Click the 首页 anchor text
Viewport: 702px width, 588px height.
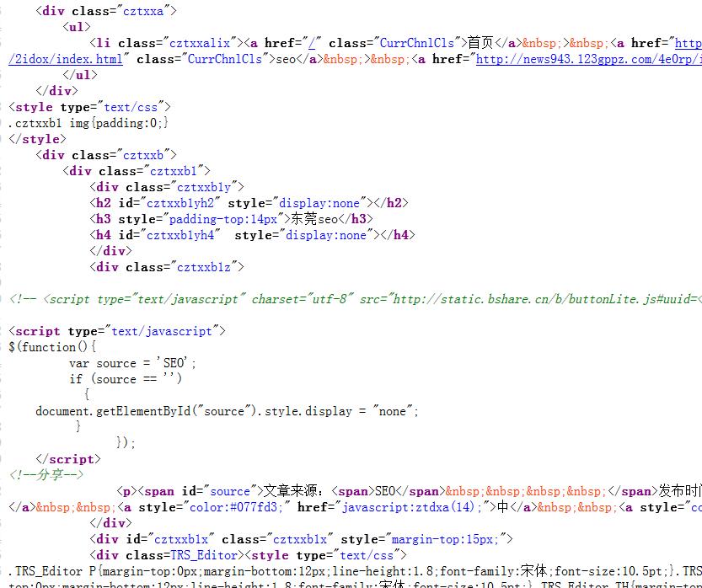pos(480,43)
